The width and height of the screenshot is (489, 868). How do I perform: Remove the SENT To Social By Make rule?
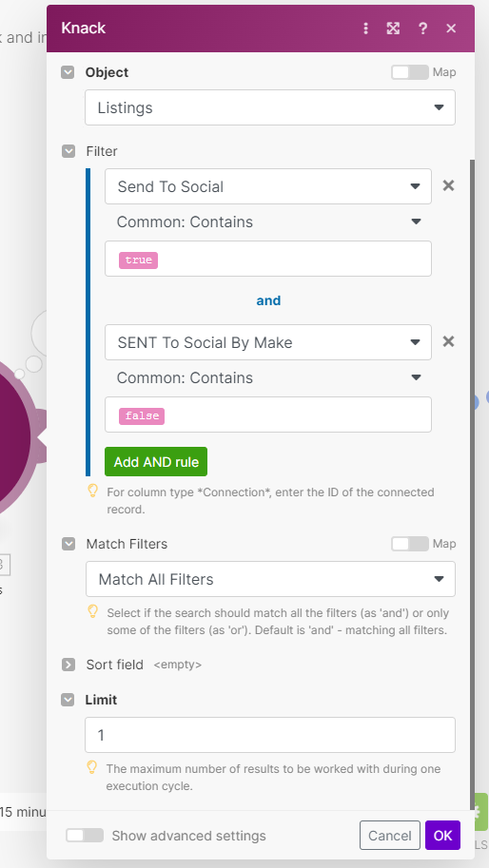(449, 341)
